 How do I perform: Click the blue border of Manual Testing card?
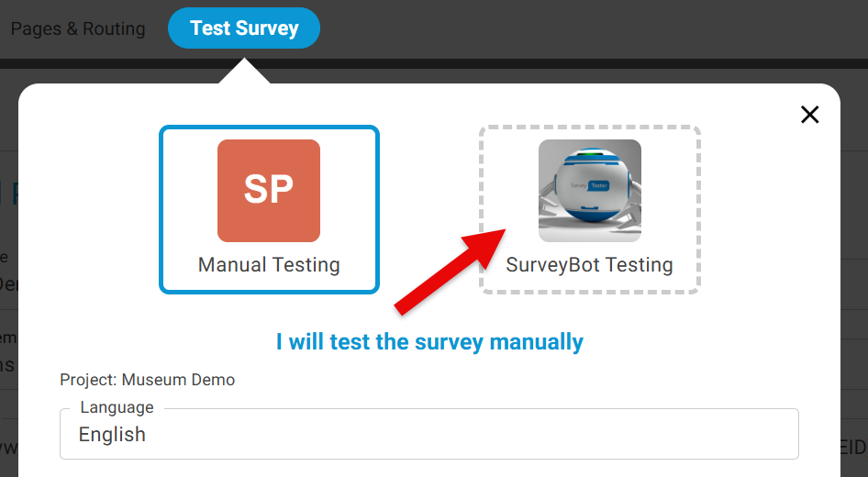click(161, 209)
